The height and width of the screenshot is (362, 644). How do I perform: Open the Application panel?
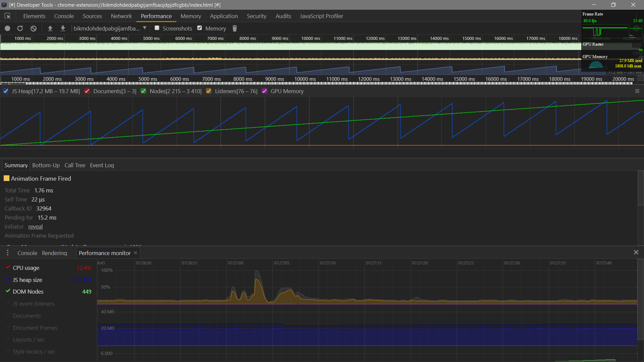(224, 16)
